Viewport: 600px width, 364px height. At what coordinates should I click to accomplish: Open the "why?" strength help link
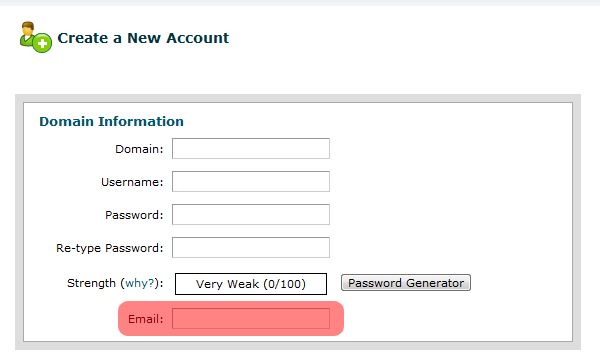140,283
